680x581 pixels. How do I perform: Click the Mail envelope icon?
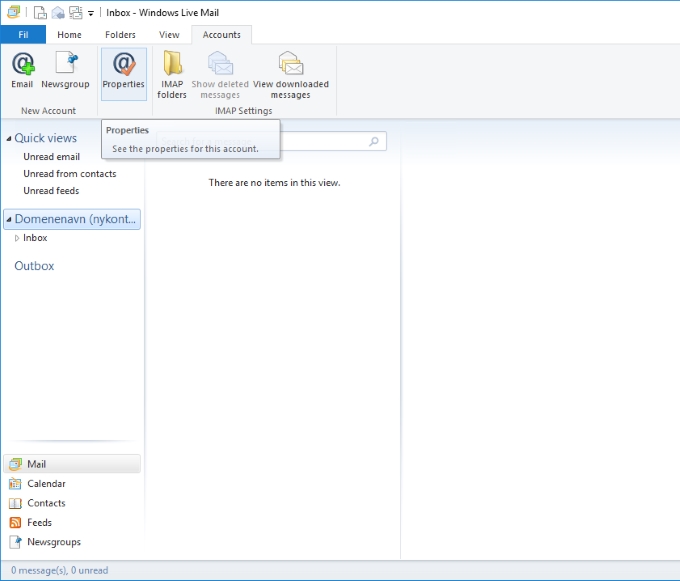[15, 464]
